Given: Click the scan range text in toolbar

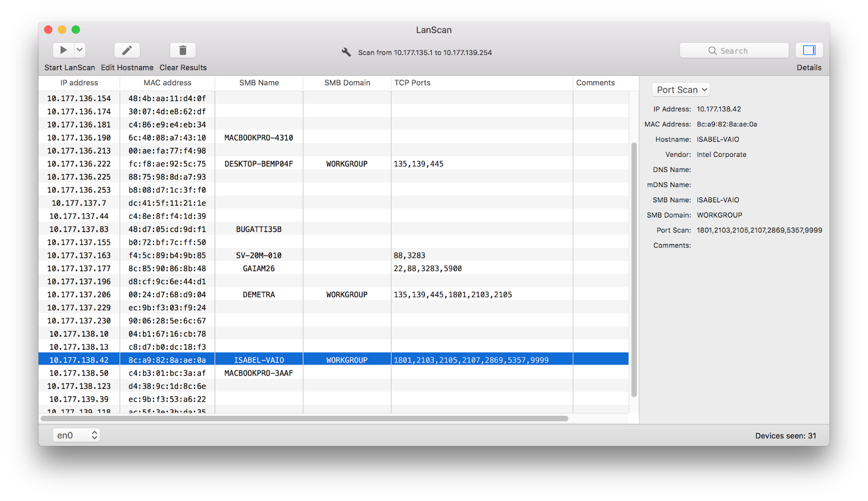Looking at the screenshot, I should point(425,53).
